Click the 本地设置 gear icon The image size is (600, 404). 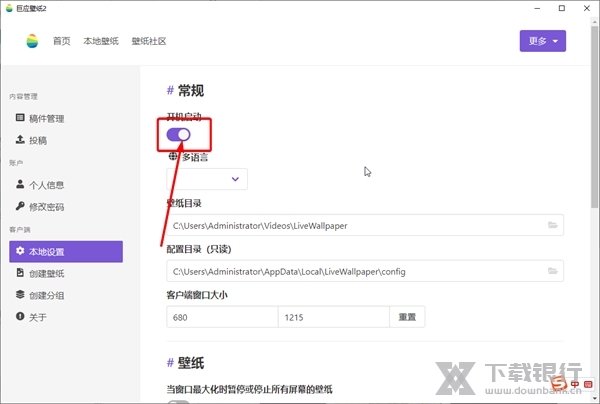[20, 251]
